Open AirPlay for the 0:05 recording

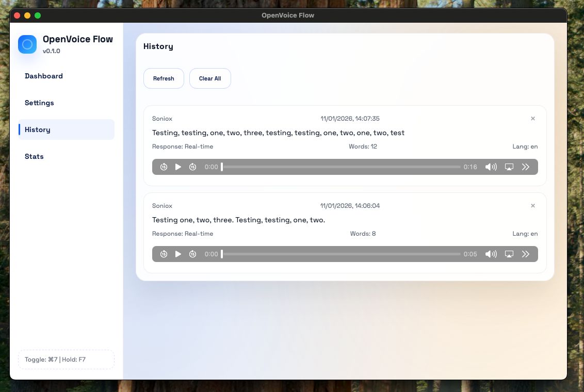click(509, 254)
